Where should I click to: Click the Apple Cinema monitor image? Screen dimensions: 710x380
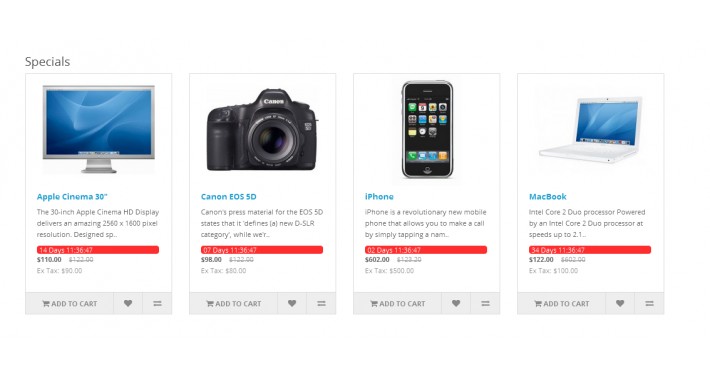[x=99, y=129]
